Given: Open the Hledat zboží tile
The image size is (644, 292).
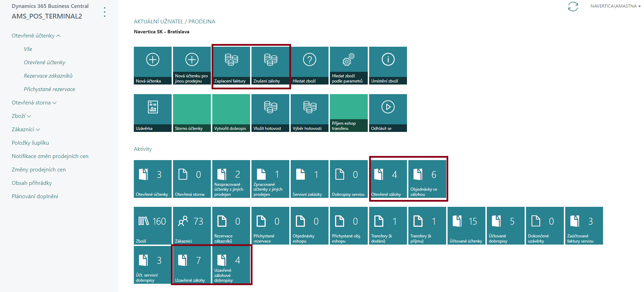Looking at the screenshot, I should [310, 66].
